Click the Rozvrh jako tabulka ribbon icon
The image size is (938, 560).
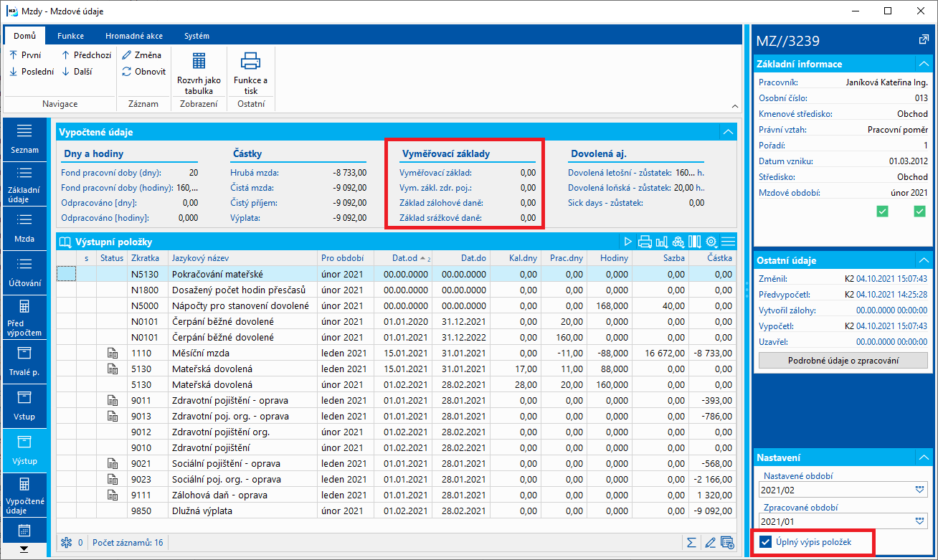[199, 72]
